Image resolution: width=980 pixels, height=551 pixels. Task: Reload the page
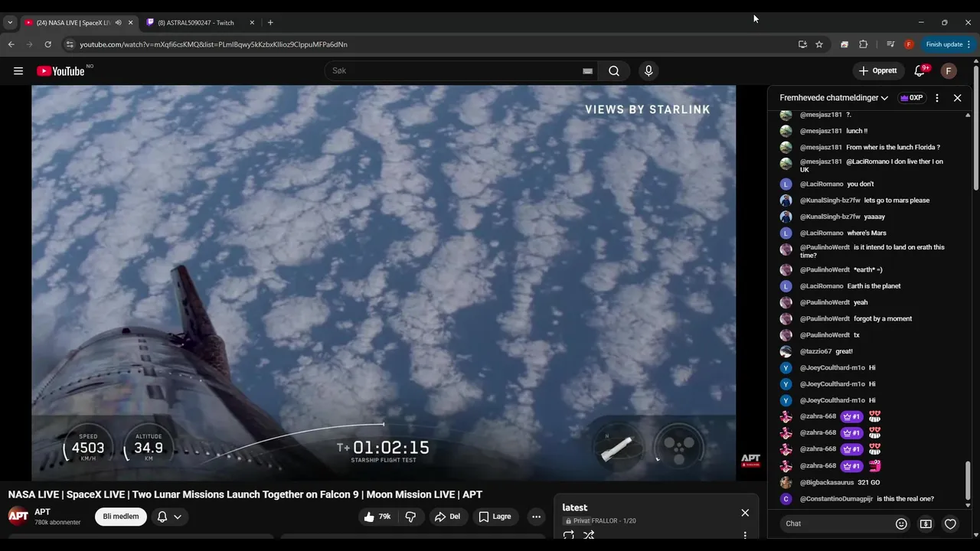coord(47,44)
